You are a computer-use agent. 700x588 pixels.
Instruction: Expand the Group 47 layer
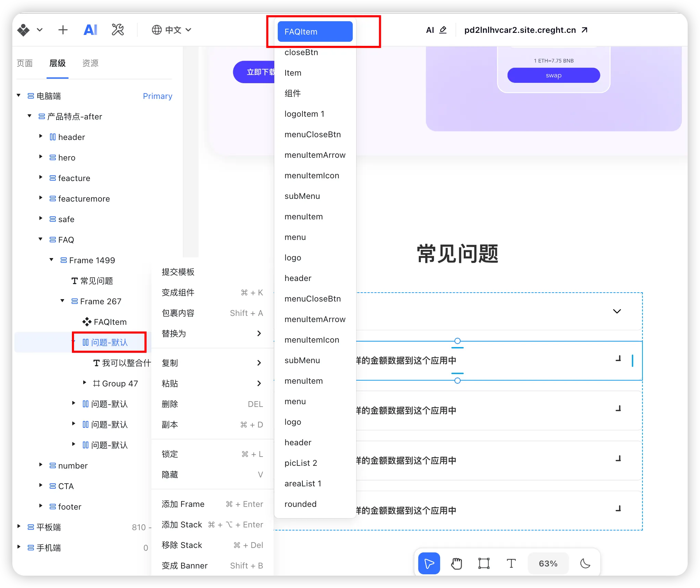tap(85, 383)
